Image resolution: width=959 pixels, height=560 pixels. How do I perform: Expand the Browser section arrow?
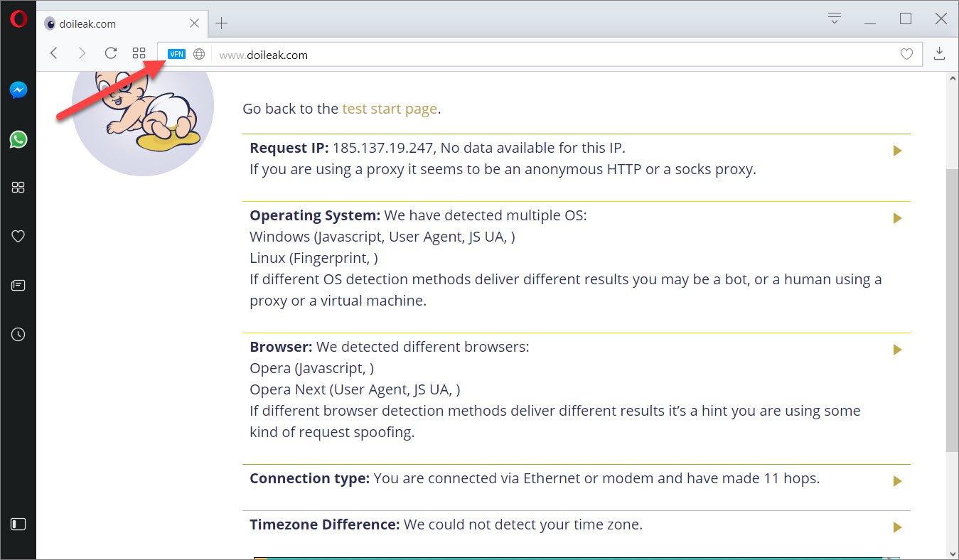[897, 350]
